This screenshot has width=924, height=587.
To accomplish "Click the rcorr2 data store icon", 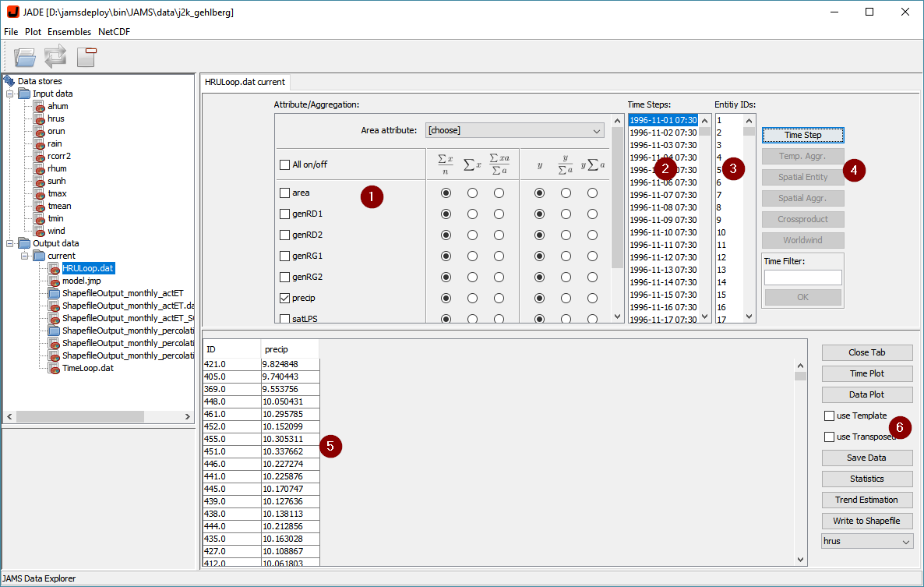I will click(x=39, y=156).
